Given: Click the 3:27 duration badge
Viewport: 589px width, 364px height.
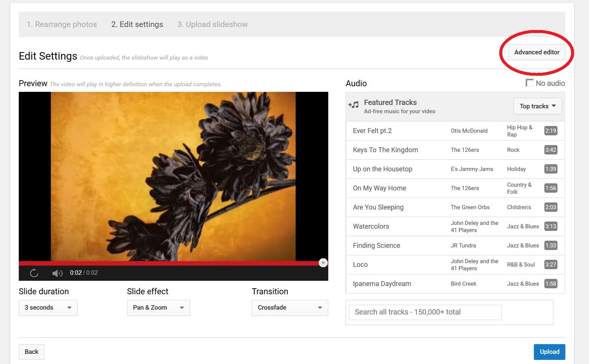Looking at the screenshot, I should 550,265.
